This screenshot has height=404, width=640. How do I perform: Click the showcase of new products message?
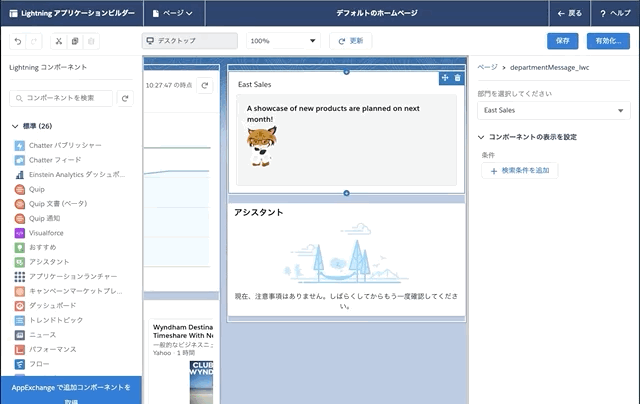coord(333,114)
